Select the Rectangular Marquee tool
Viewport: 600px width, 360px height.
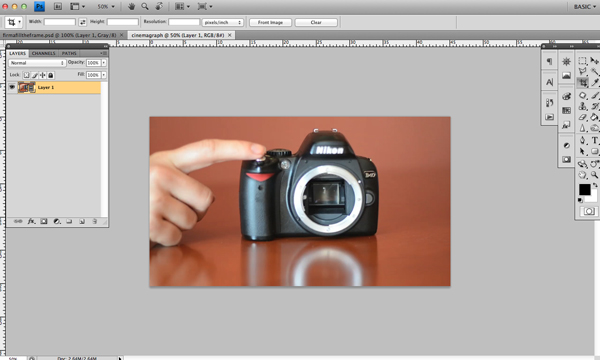click(582, 61)
